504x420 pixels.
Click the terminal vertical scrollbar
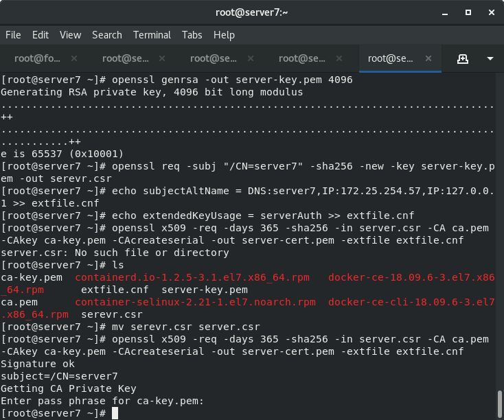499,404
